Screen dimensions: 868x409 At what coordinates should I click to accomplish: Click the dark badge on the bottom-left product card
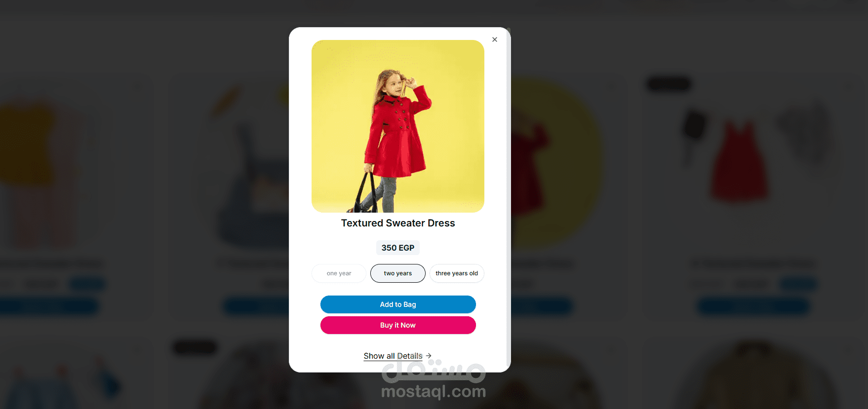[196, 348]
